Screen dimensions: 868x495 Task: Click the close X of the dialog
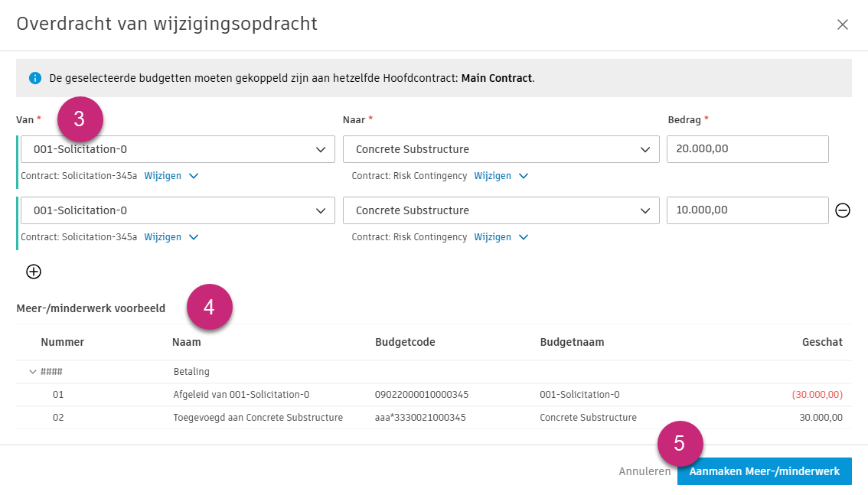(843, 24)
